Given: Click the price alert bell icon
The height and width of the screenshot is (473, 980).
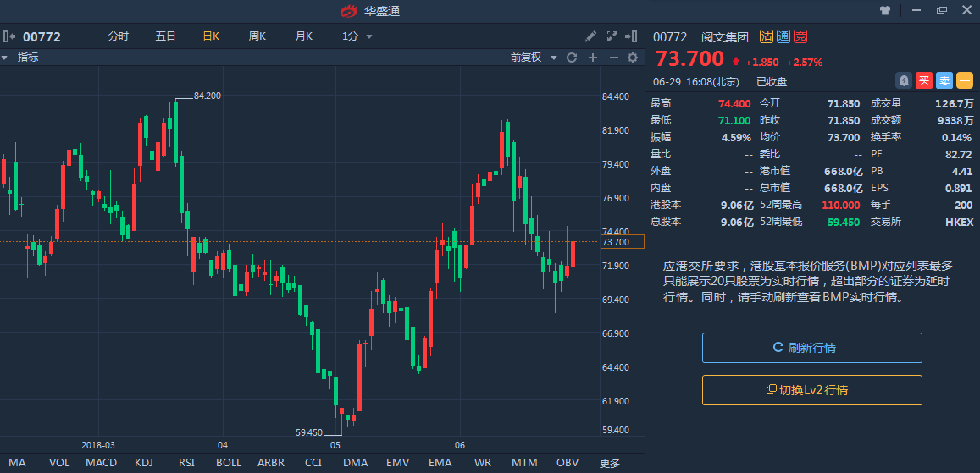Looking at the screenshot, I should (x=904, y=81).
